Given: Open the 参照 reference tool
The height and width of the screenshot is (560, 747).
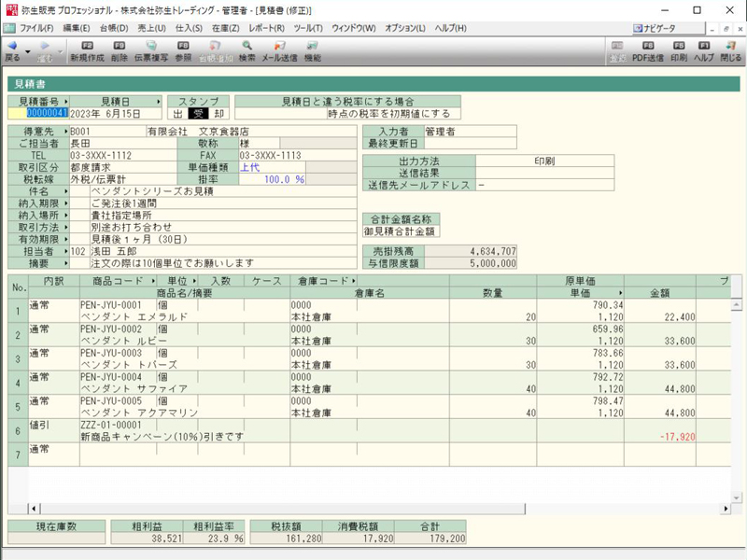Looking at the screenshot, I should (x=183, y=51).
